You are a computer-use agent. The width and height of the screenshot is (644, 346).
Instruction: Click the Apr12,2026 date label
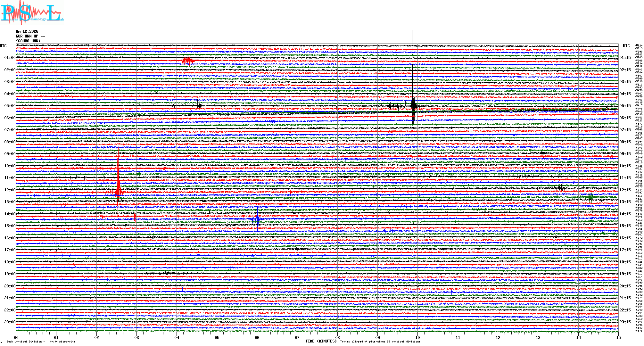tap(27, 31)
